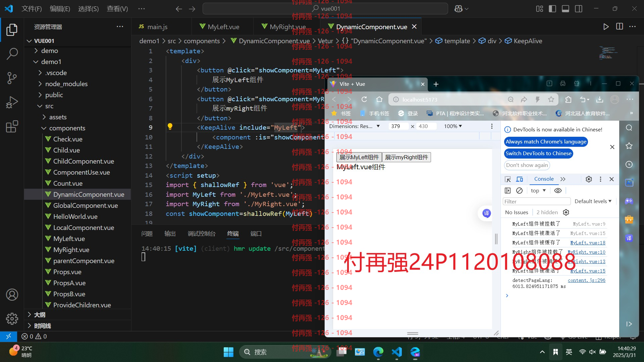The image size is (644, 362).
Task: Click the 展示MyLeft组件 button
Action: [x=359, y=157]
